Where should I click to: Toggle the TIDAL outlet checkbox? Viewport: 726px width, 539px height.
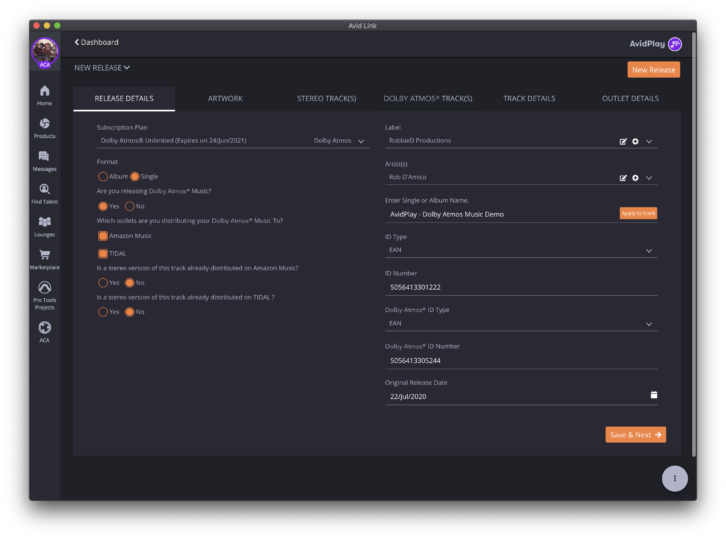103,253
